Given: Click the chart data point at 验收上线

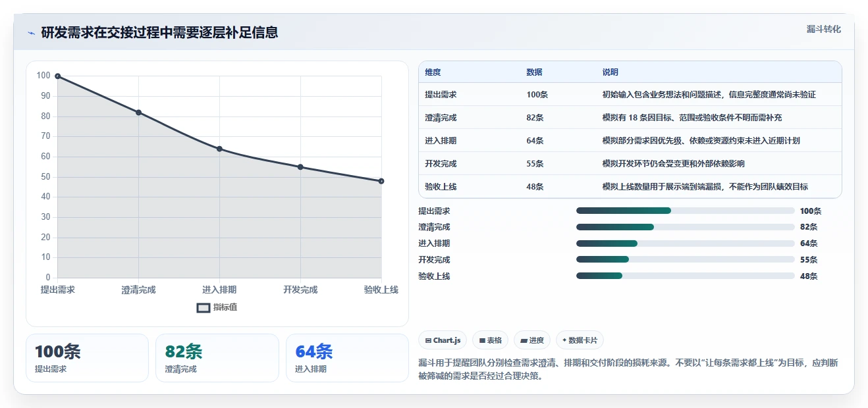Looking at the screenshot, I should click(x=381, y=181).
